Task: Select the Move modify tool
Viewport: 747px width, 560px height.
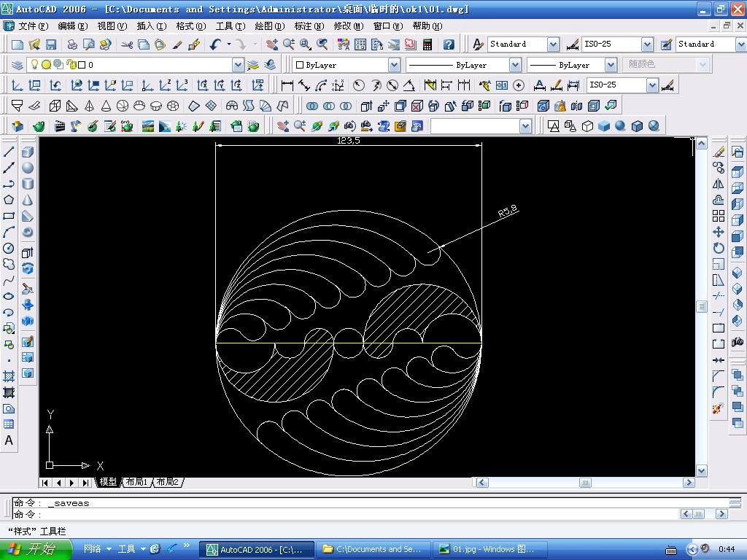Action: click(x=719, y=232)
